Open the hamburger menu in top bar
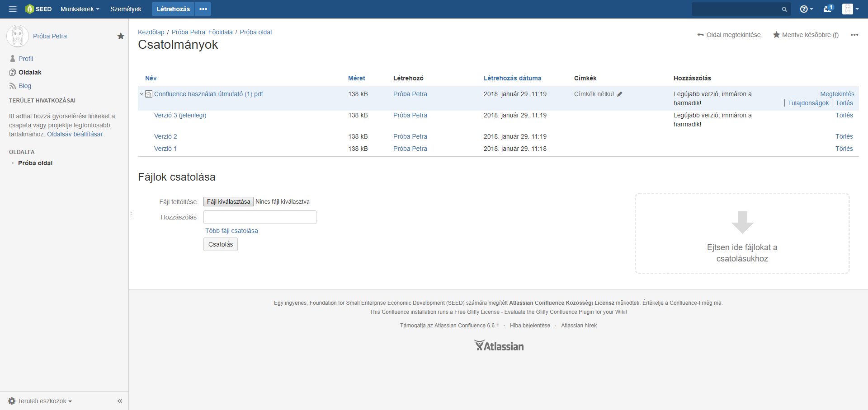868x410 pixels. coord(13,9)
